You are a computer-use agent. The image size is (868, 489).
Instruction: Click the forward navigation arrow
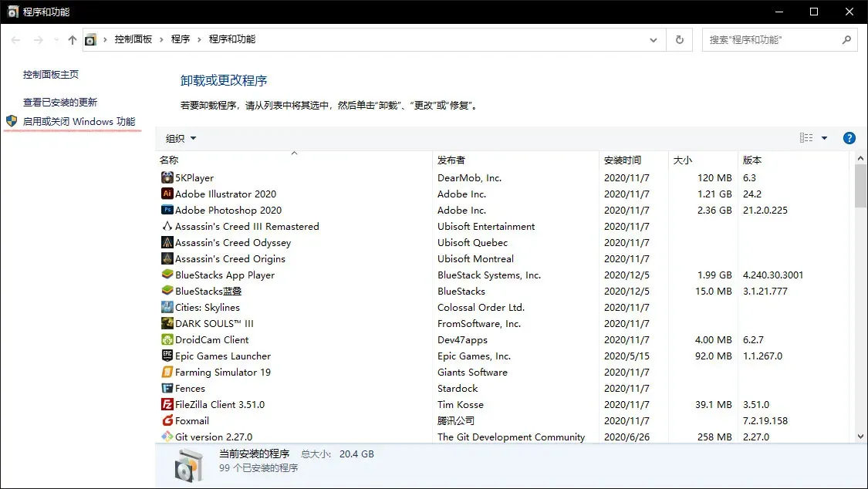39,40
